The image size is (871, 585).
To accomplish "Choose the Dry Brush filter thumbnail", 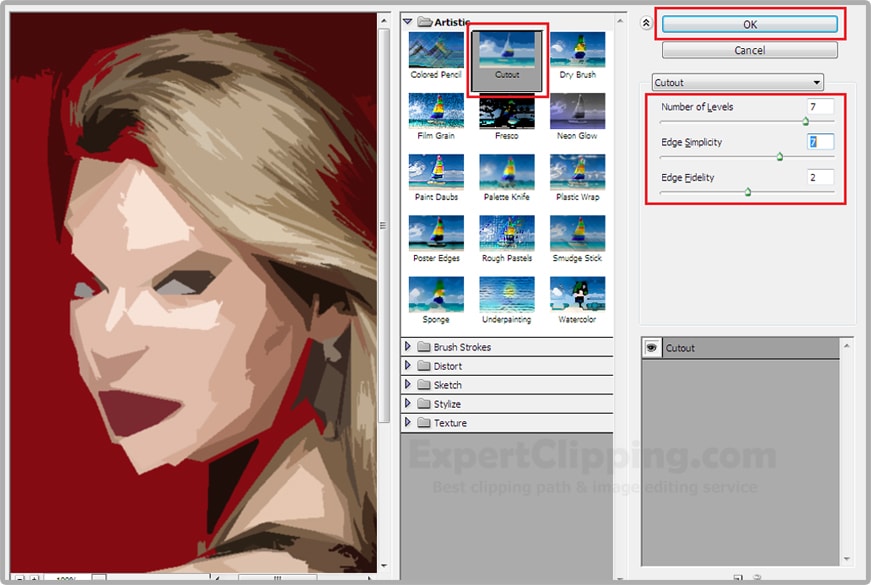I will click(577, 50).
